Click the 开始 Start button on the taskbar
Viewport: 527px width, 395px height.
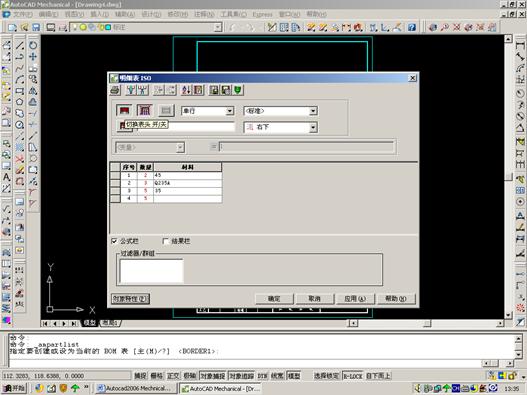[14, 389]
